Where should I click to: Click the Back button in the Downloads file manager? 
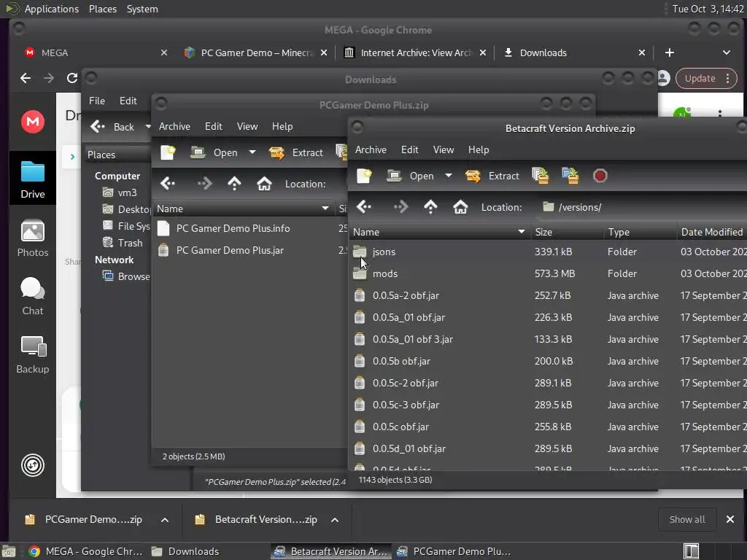(x=113, y=127)
